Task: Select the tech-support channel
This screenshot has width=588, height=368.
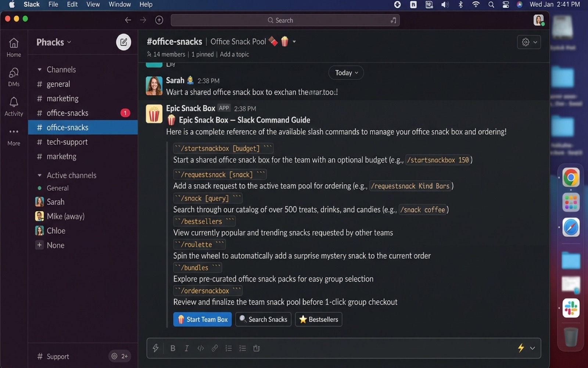Action: (x=83, y=142)
